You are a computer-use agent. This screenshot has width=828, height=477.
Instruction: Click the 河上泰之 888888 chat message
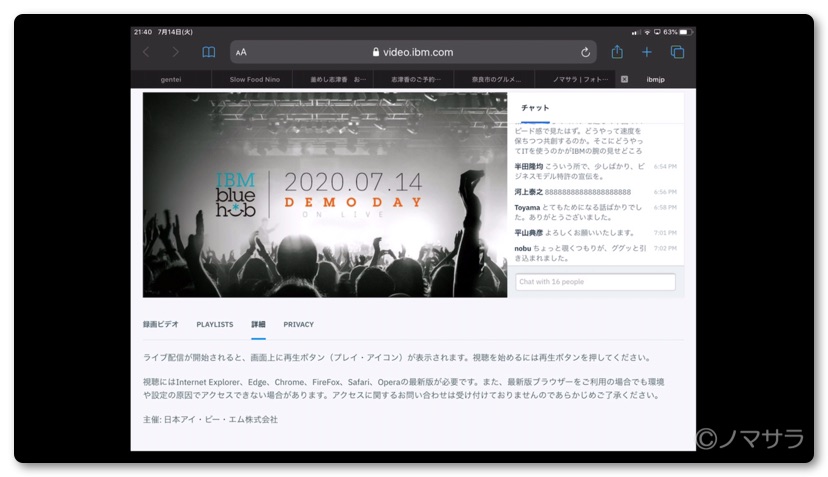tap(596, 192)
